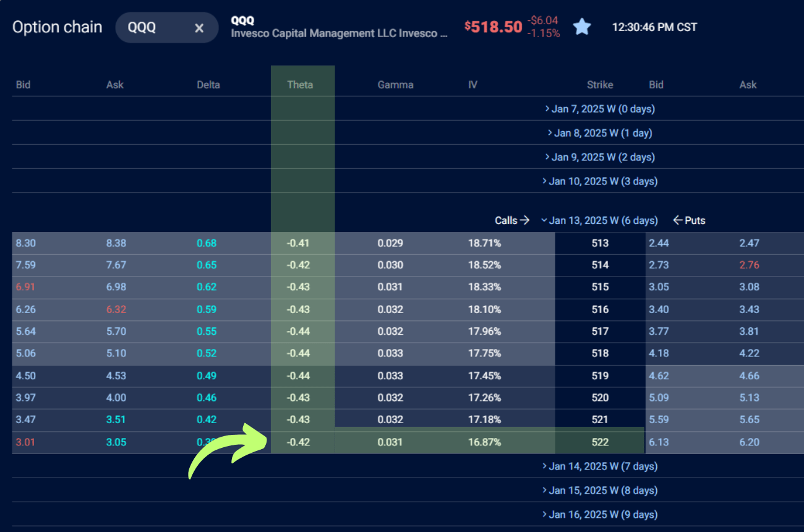Screen dimensions: 804x532
Task: Select the 515 strike
Action: point(600,287)
